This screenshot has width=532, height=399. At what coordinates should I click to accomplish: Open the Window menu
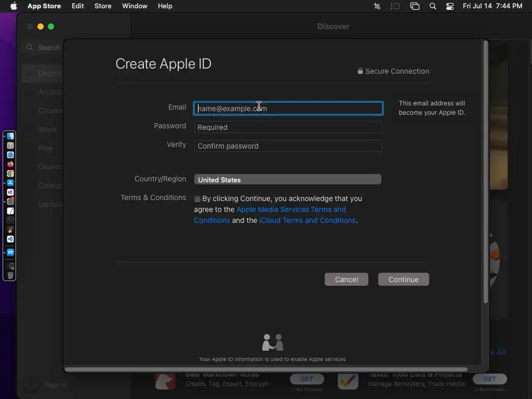[135, 6]
